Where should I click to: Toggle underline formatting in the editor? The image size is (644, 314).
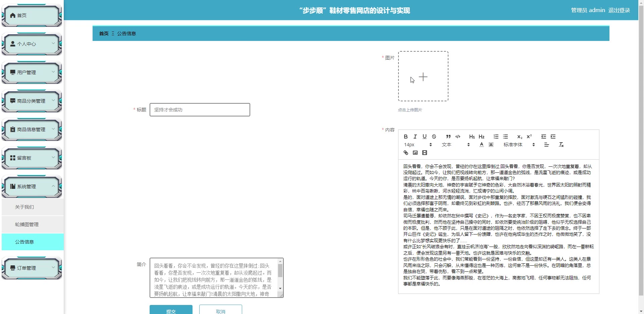[424, 137]
